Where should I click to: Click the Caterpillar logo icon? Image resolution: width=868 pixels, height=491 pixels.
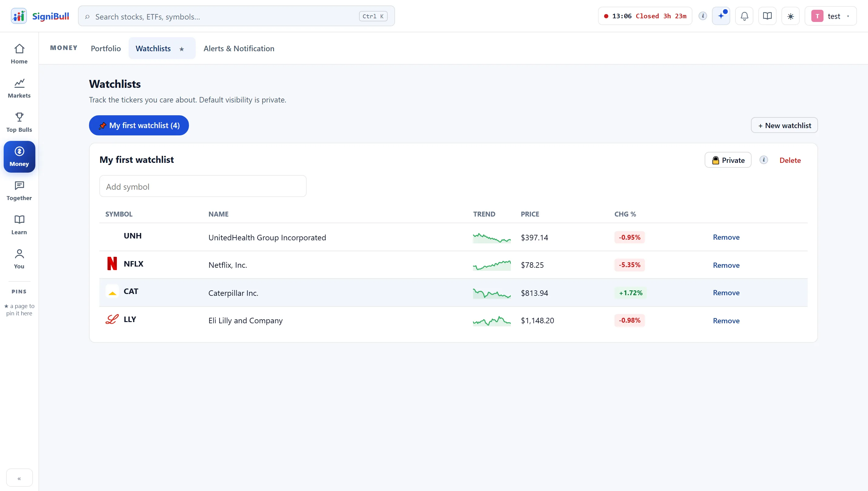pos(112,291)
